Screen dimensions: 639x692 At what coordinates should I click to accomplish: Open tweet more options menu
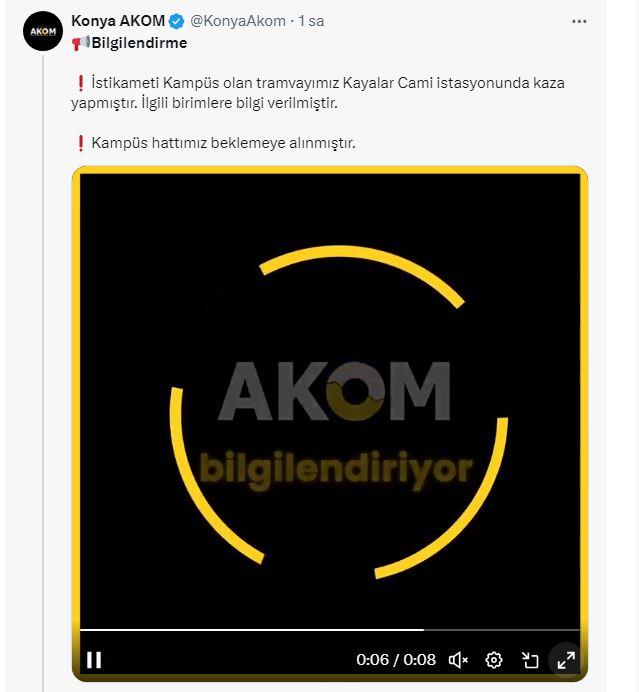pyautogui.click(x=579, y=21)
